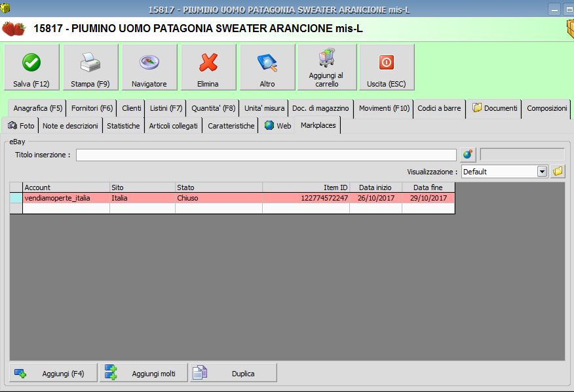Click the Uscita (ESC) exit button
This screenshot has height=392, width=574.
point(387,67)
